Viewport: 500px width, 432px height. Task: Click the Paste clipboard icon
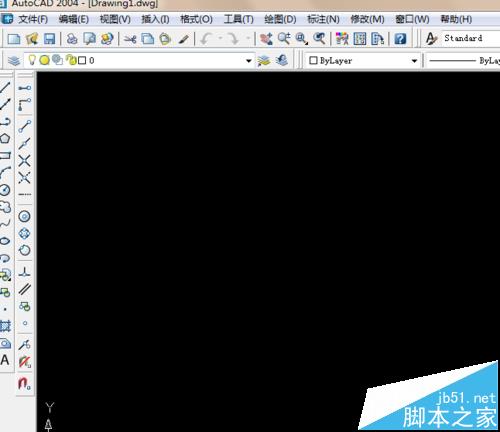click(x=165, y=39)
